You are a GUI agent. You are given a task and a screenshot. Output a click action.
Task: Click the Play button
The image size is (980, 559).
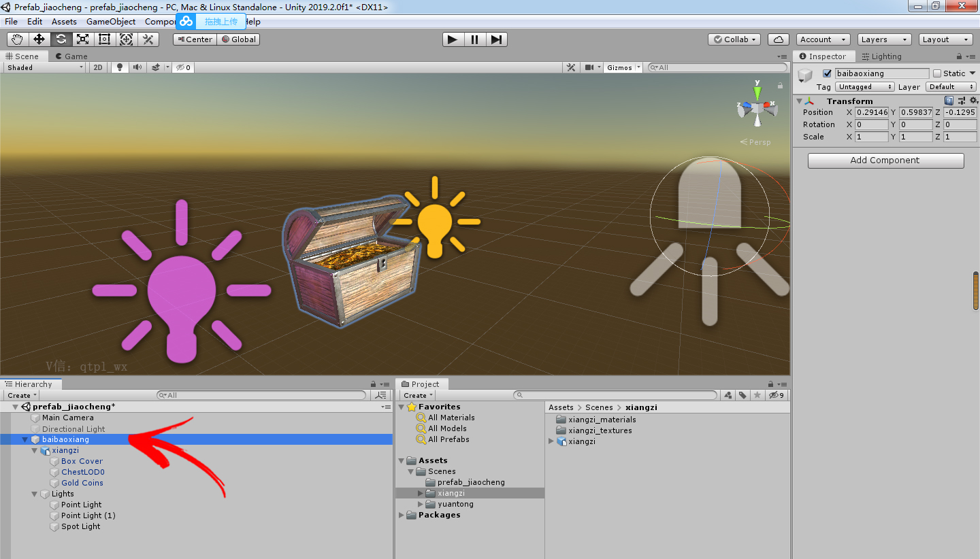click(453, 39)
